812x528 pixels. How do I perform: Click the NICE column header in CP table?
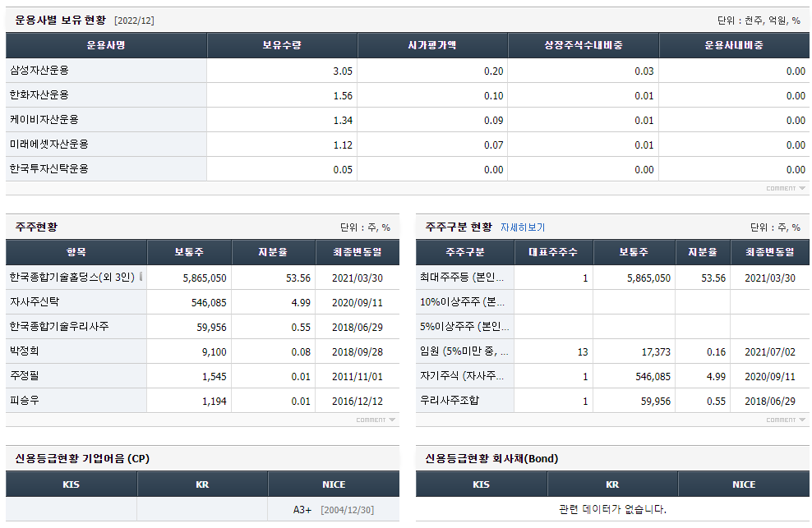click(334, 484)
